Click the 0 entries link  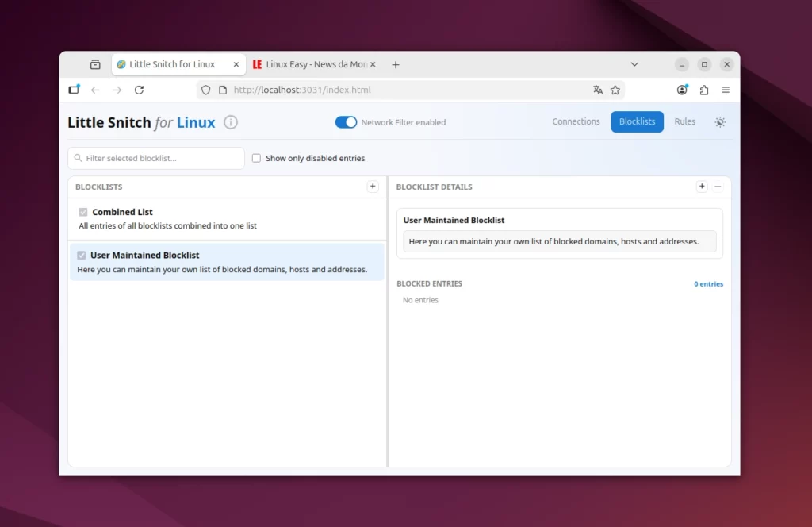point(708,283)
